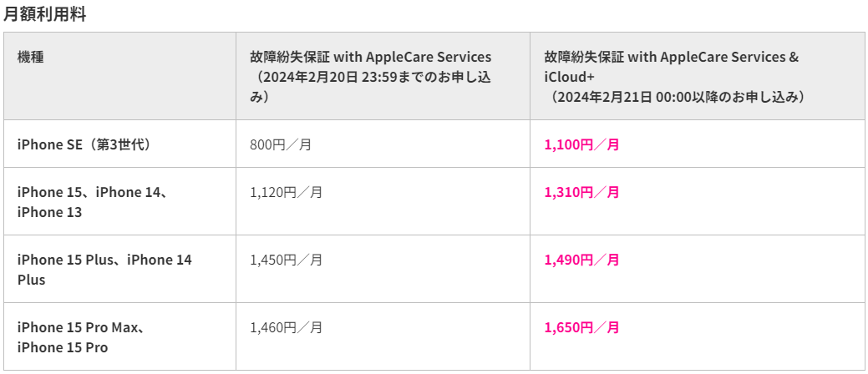
Task: Click the 2024年2月21日 00:00以降 application note
Action: click(x=677, y=97)
